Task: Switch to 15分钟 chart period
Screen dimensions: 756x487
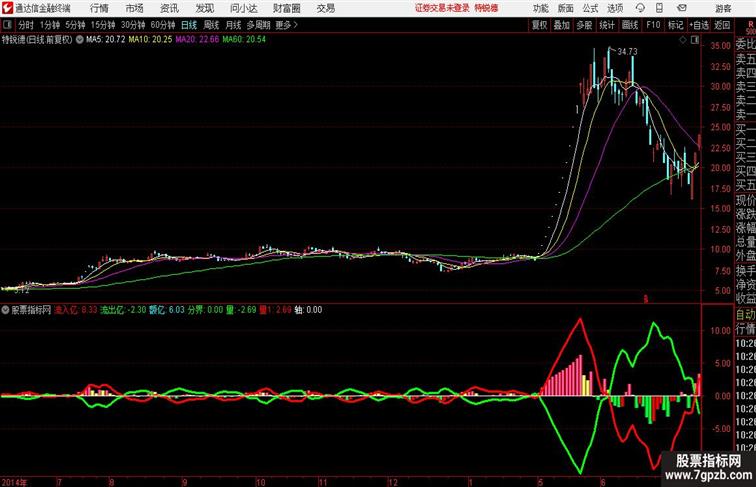Action: click(103, 25)
